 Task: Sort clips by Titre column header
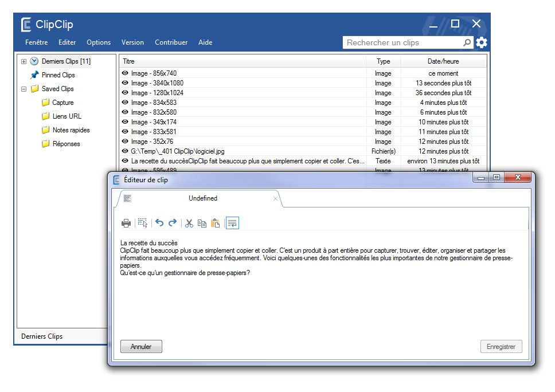(243, 61)
